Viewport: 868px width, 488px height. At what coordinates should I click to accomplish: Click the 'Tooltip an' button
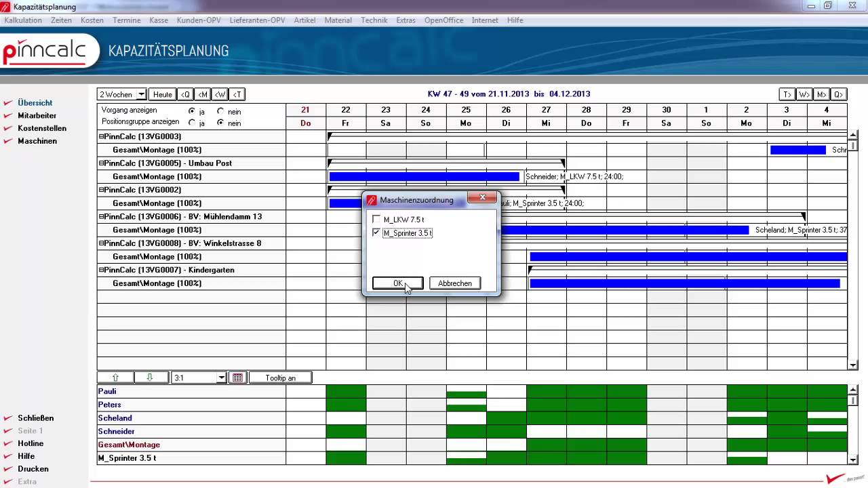[x=280, y=378]
